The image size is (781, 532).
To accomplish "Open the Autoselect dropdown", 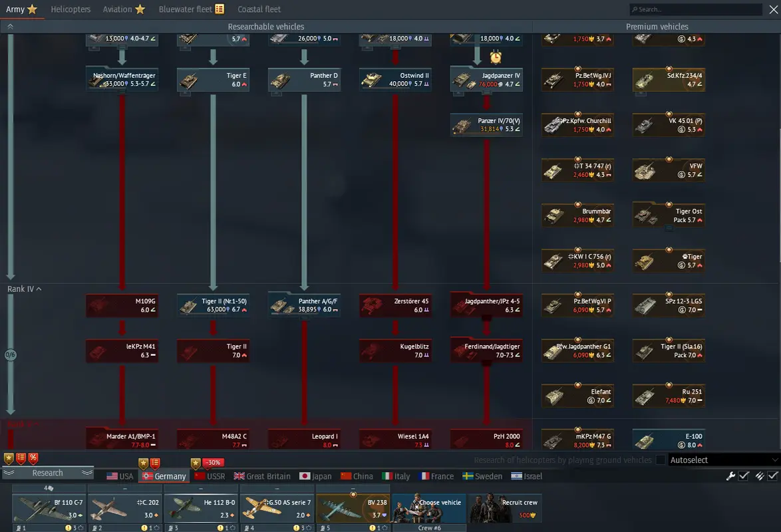I will click(724, 460).
